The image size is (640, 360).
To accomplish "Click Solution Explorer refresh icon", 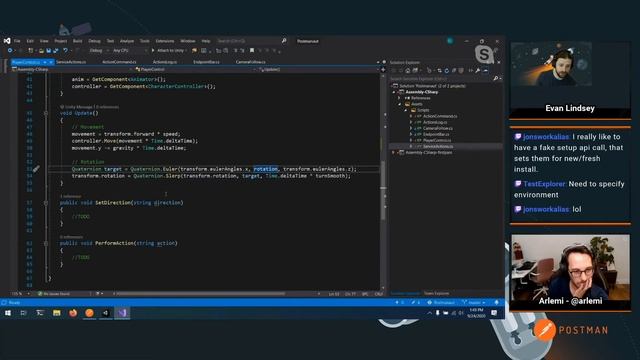I will [x=447, y=71].
